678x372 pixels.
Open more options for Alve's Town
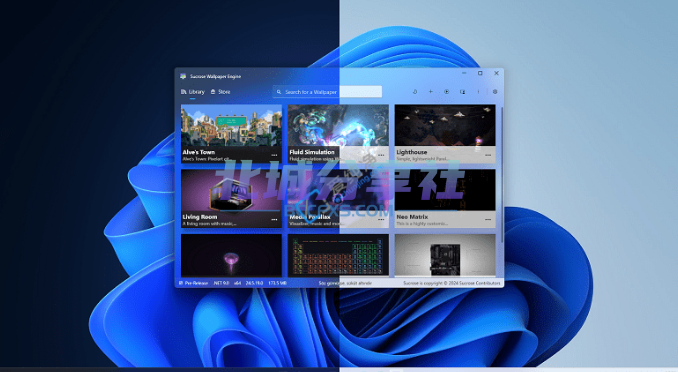(x=274, y=155)
